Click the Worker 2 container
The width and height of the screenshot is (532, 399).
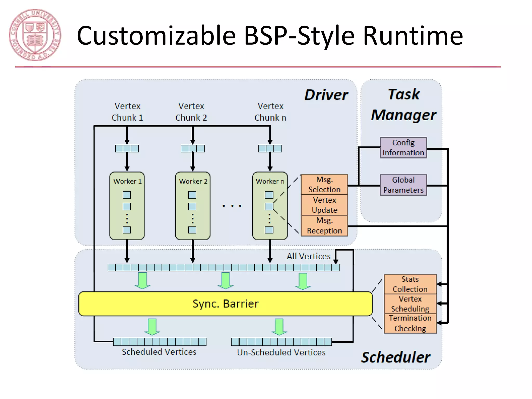tap(193, 206)
